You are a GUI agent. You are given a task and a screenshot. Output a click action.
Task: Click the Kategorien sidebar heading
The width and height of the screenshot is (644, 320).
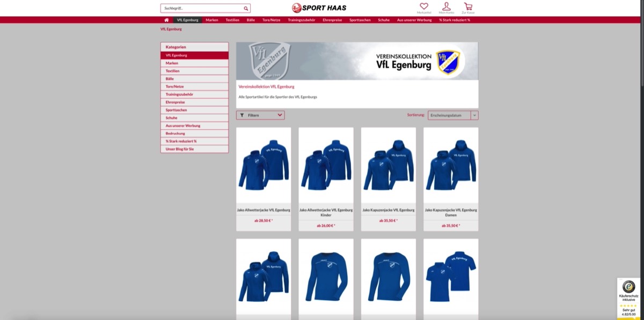tap(176, 47)
